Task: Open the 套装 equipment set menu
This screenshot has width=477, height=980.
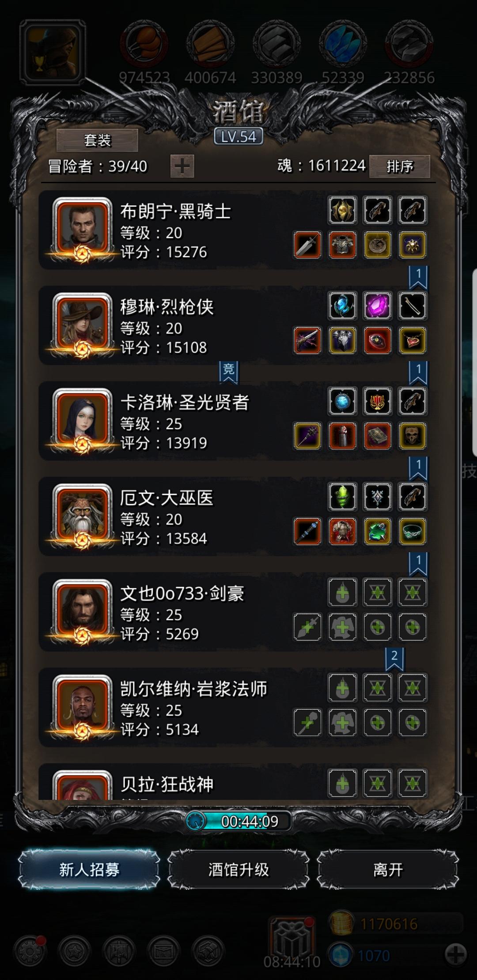Action: coord(97,140)
